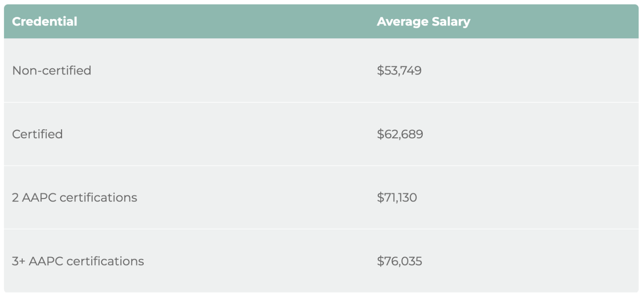The width and height of the screenshot is (644, 298).
Task: Click the 2 AAPC certifications label
Action: 75,197
